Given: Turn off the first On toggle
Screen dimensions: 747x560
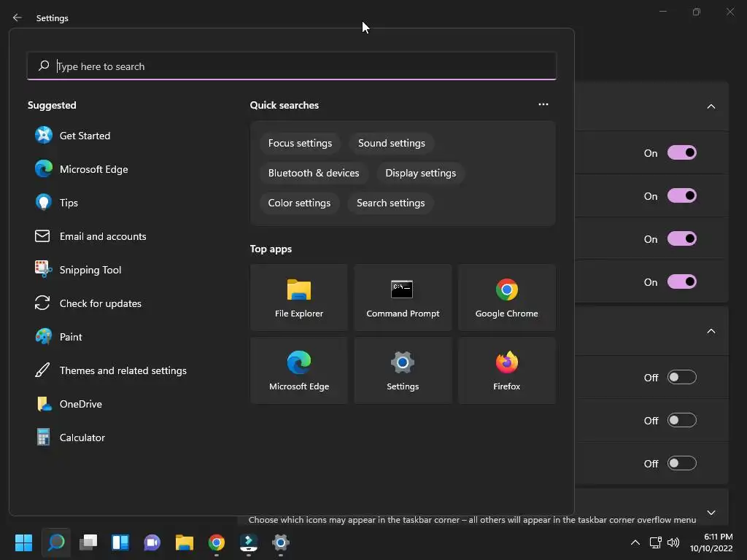Looking at the screenshot, I should click(x=682, y=153).
